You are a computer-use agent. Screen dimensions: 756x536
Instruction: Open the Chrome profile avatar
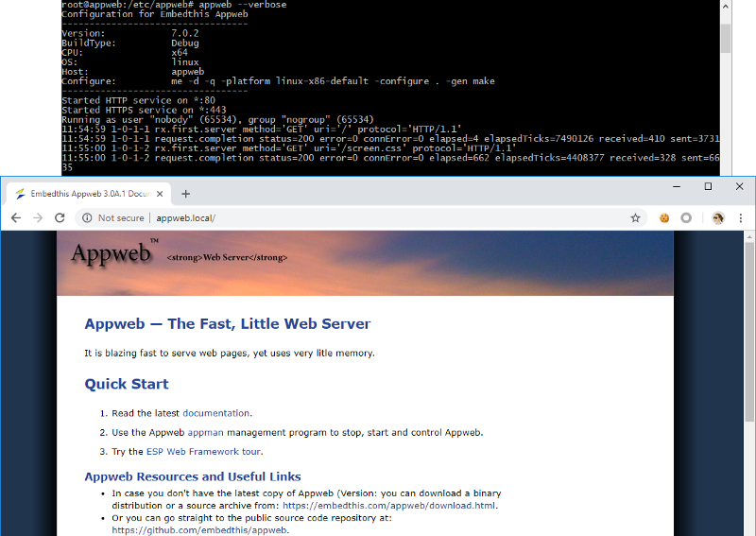(x=718, y=218)
